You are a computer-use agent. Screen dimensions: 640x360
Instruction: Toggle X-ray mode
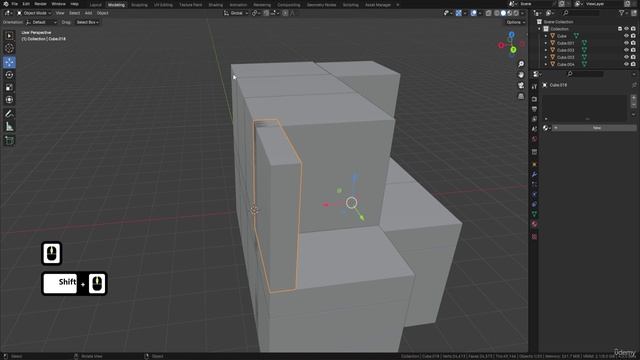click(x=489, y=13)
